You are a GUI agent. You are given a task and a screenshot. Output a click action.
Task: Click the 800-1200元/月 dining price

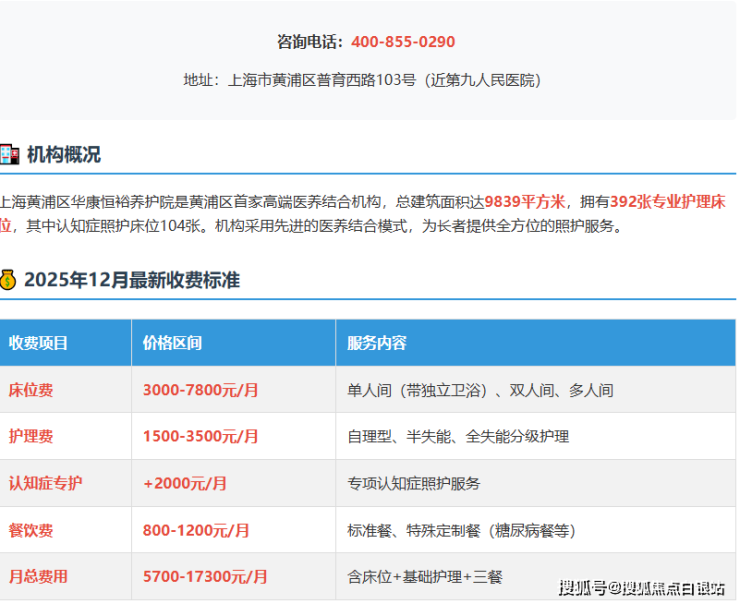tap(196, 530)
